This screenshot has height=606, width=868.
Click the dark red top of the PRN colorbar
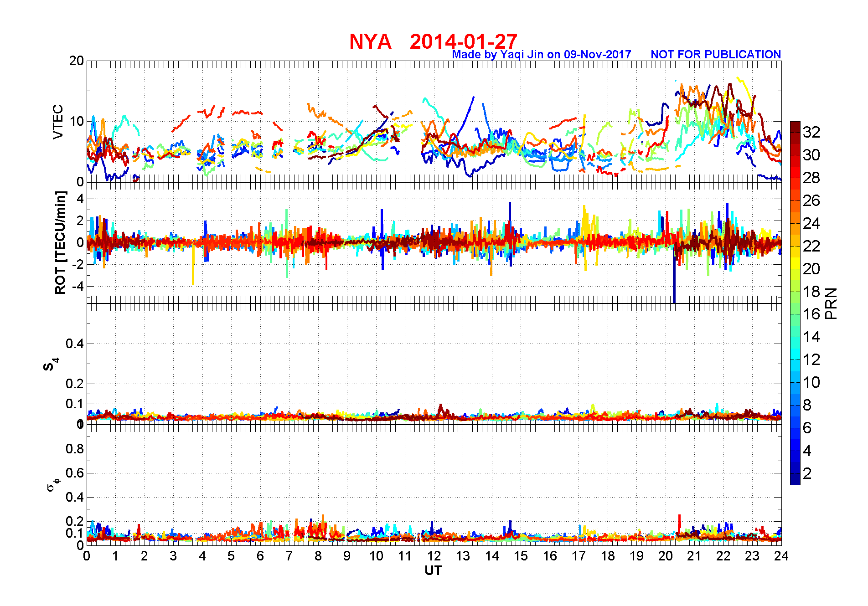click(x=795, y=127)
